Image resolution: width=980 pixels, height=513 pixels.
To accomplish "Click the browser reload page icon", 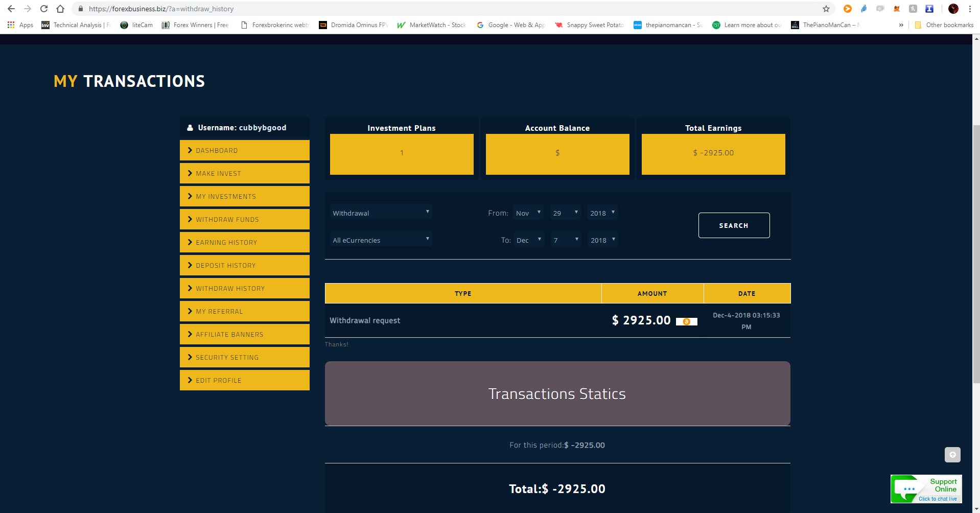I will tap(44, 9).
